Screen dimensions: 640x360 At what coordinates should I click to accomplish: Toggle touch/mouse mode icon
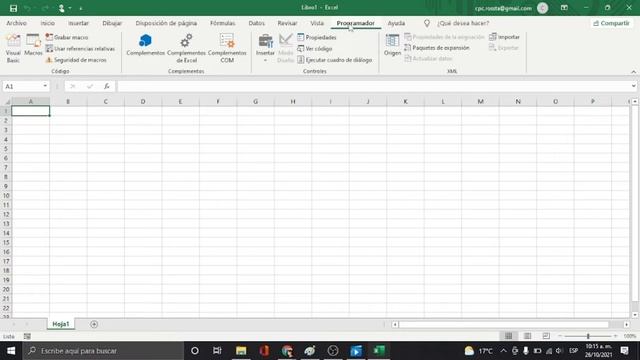pyautogui.click(x=62, y=8)
